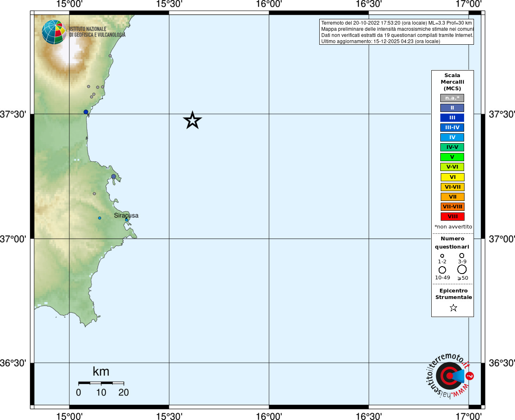Viewport: 515px width, 420px height.
Task: Click the 36°30' label on the left axis
Action: tap(13, 363)
